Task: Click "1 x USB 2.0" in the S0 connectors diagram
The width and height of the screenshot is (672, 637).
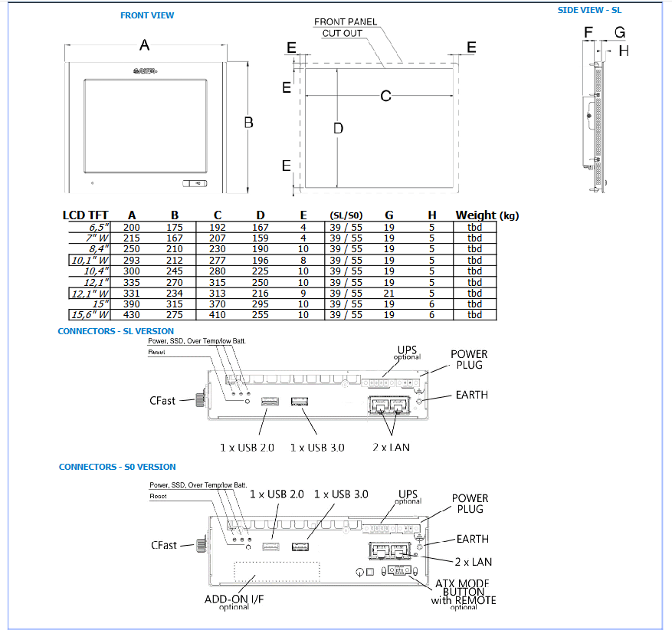Action: pyautogui.click(x=277, y=494)
